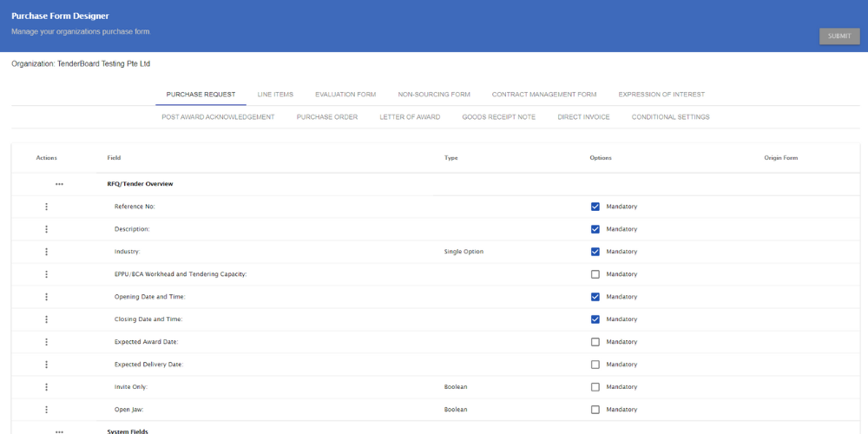Open kebab menu for Expected Delivery Date
The image size is (868, 434).
(47, 365)
